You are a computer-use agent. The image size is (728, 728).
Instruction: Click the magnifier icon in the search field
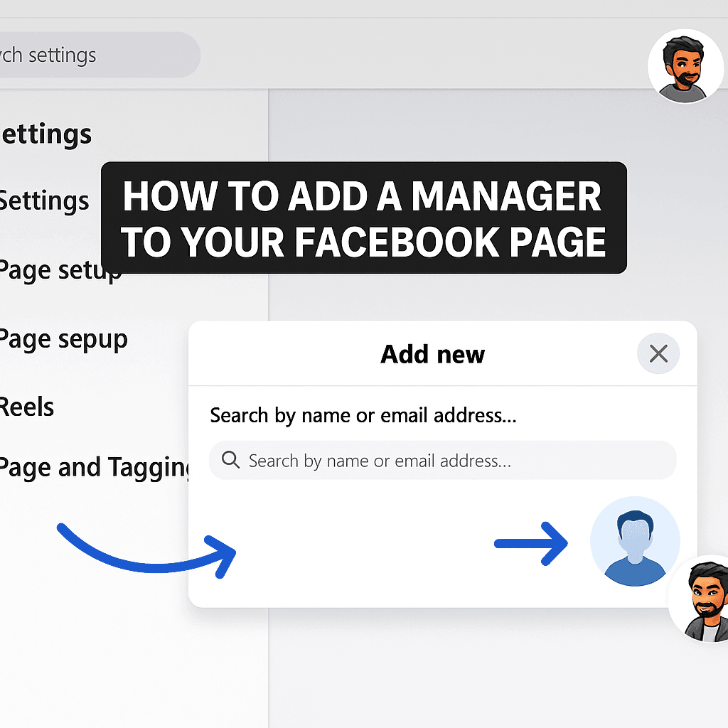[230, 461]
